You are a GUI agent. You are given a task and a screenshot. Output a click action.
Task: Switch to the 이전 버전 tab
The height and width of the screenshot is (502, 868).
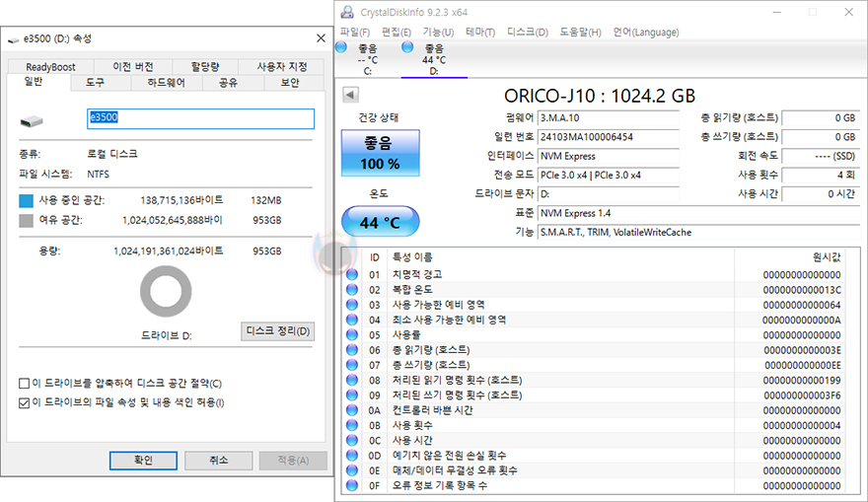point(133,66)
